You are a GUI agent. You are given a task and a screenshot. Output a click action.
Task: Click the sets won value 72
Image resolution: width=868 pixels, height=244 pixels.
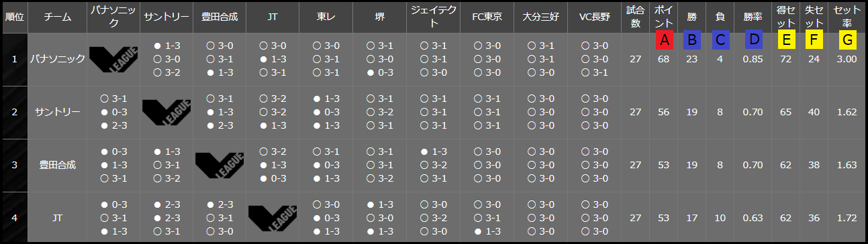[x=786, y=59]
